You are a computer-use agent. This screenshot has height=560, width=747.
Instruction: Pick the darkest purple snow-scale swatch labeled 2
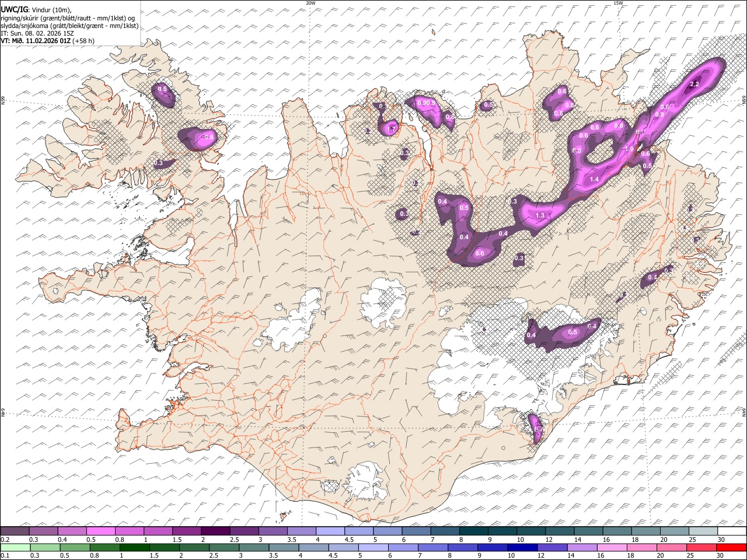[x=216, y=531]
